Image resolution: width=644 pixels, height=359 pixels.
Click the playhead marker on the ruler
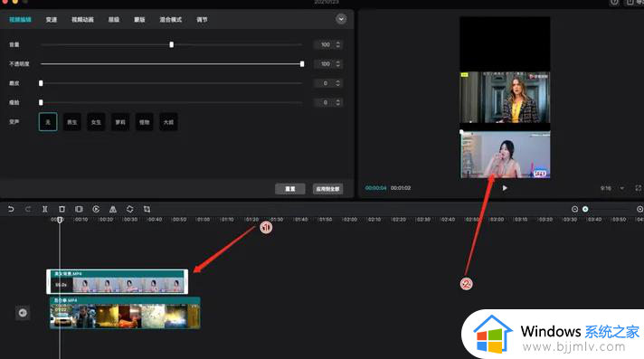coord(60,220)
